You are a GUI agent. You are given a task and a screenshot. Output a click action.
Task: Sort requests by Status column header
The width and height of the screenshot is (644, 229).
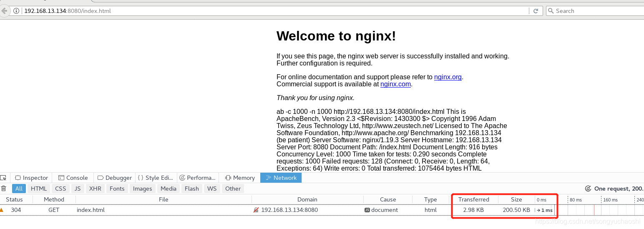click(15, 199)
